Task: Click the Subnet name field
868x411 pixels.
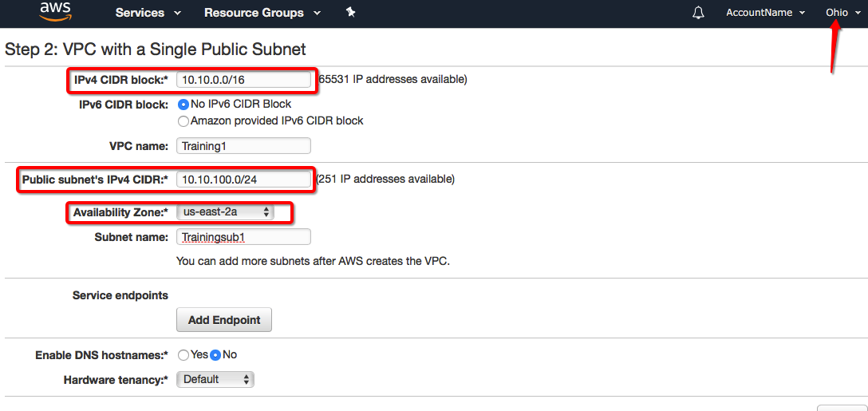Action: click(243, 237)
